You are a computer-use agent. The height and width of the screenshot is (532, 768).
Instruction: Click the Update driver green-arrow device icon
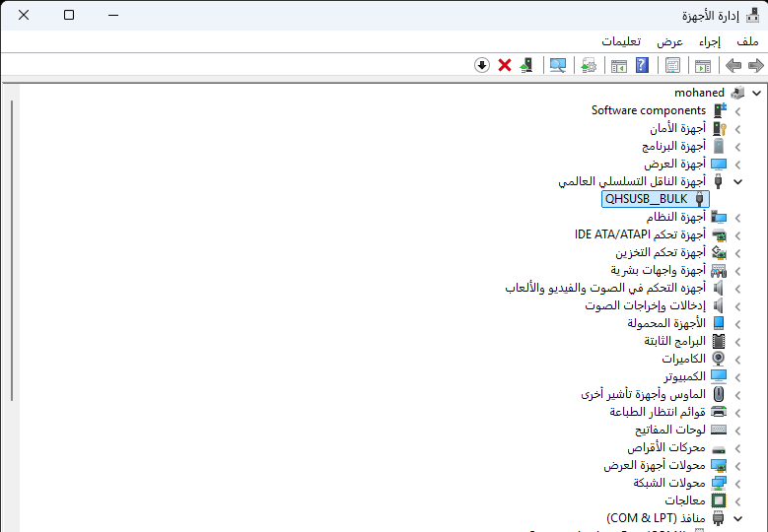click(x=526, y=65)
